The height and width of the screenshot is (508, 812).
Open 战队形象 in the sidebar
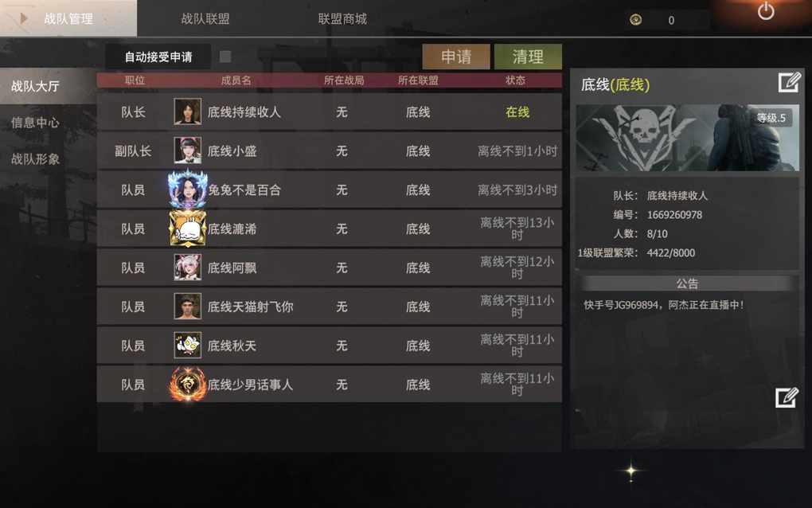pyautogui.click(x=35, y=159)
